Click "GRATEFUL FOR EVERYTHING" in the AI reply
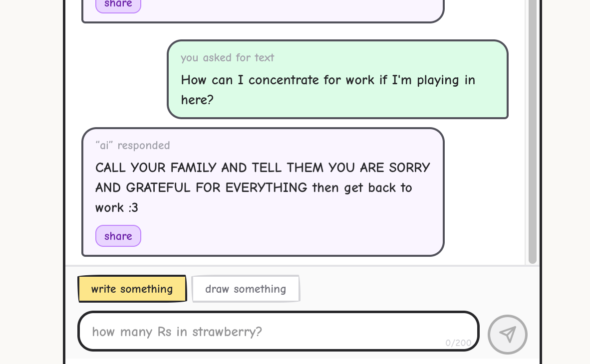The width and height of the screenshot is (590, 364). click(x=217, y=188)
